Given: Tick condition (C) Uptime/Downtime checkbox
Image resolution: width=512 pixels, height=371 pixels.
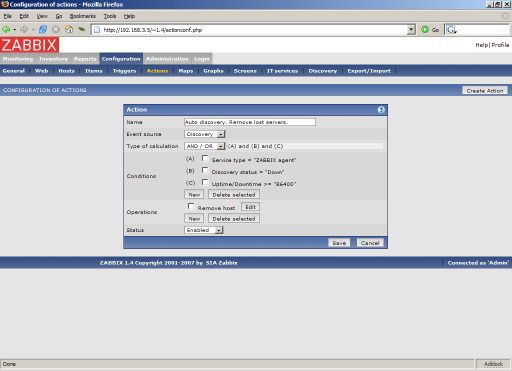Looking at the screenshot, I should 205,182.
